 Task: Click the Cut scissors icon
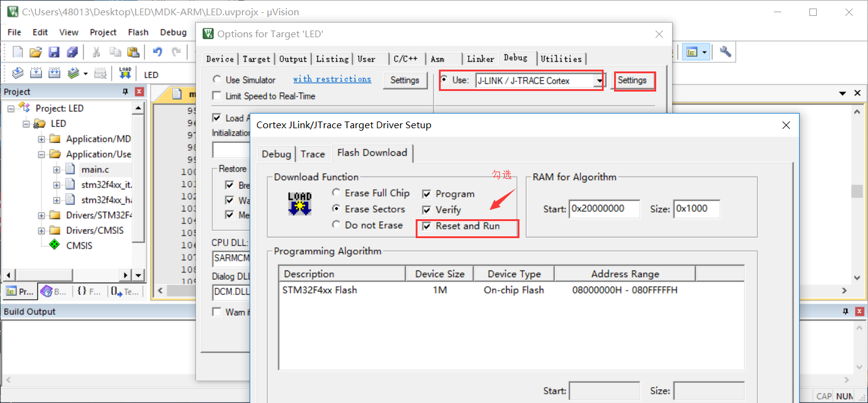click(x=96, y=53)
